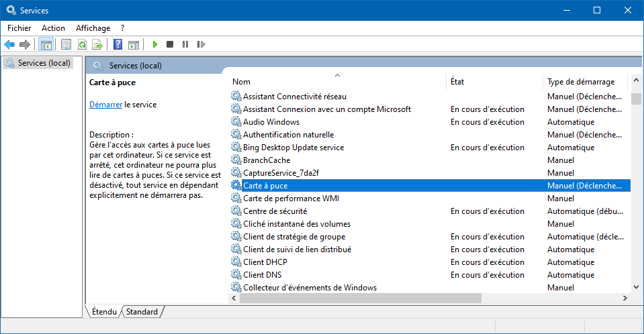The height and width of the screenshot is (334, 644).
Task: Open the Properties toolbar icon
Action: tap(66, 44)
